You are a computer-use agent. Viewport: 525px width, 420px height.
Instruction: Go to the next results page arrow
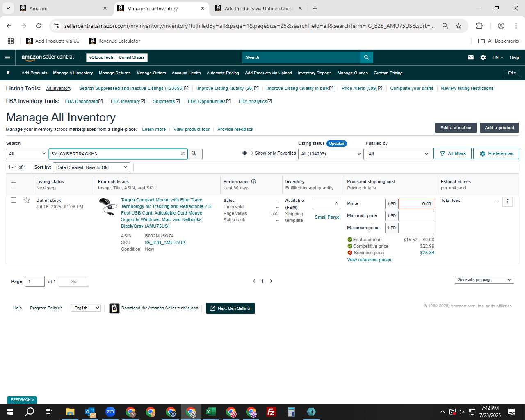pos(271,281)
